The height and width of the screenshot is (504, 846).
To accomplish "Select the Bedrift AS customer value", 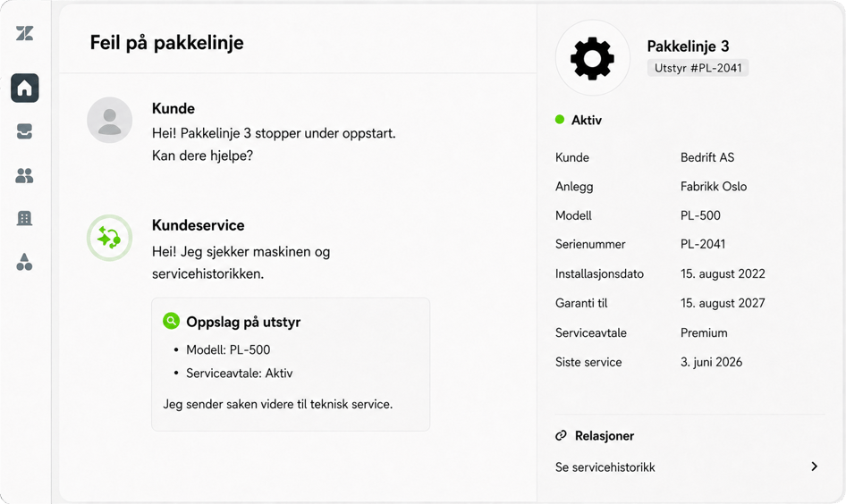I will [706, 157].
